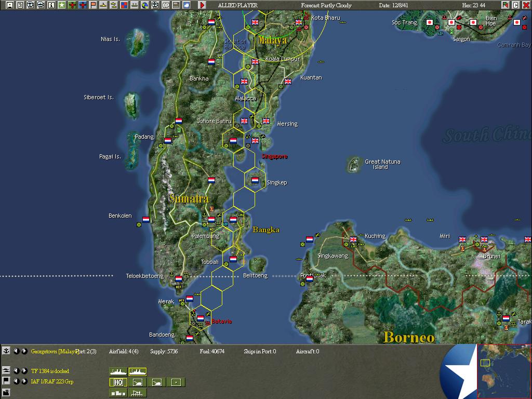Click the Dutch flag at Merak
The height and width of the screenshot is (399, 532).
(x=190, y=299)
